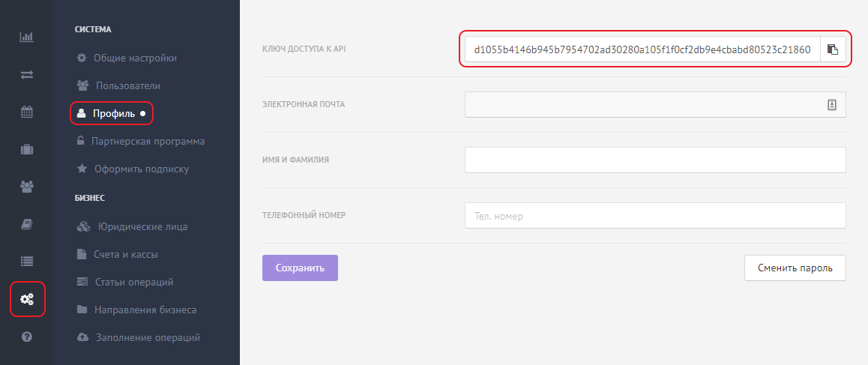Viewport: 868px width, 365px height.
Task: Open the settings gears icon
Action: 26,299
